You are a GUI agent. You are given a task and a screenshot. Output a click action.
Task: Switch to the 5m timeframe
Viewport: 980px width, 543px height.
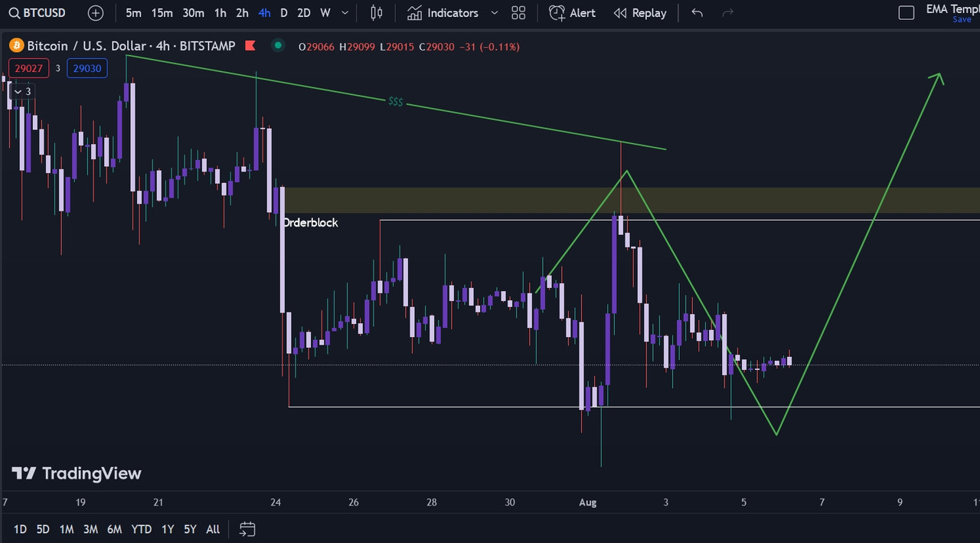click(x=133, y=13)
